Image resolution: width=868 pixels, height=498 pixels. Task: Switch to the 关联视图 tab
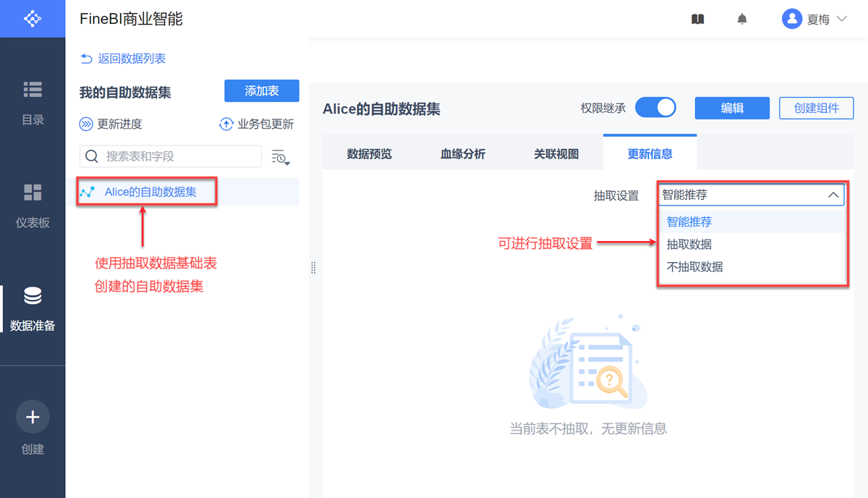point(556,153)
